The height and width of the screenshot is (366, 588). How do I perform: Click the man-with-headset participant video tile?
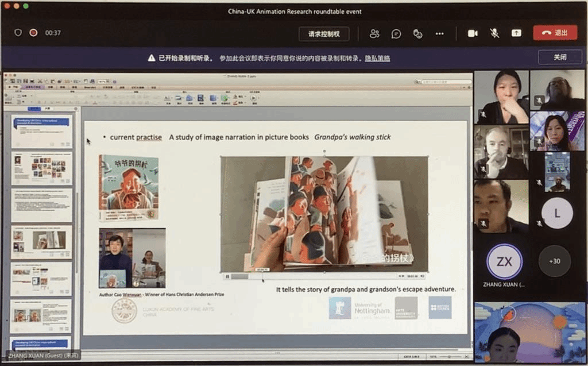(x=501, y=152)
